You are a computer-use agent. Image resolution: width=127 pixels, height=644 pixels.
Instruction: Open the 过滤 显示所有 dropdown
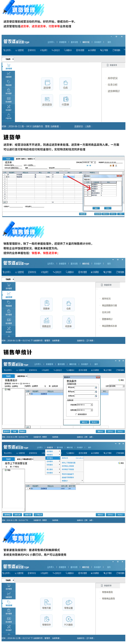tap(124, 386)
